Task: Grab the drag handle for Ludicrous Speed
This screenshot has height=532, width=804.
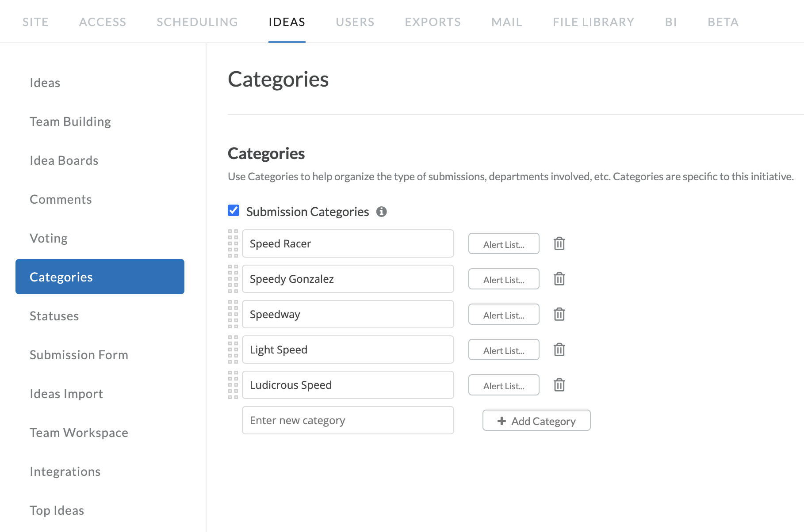Action: click(x=233, y=385)
